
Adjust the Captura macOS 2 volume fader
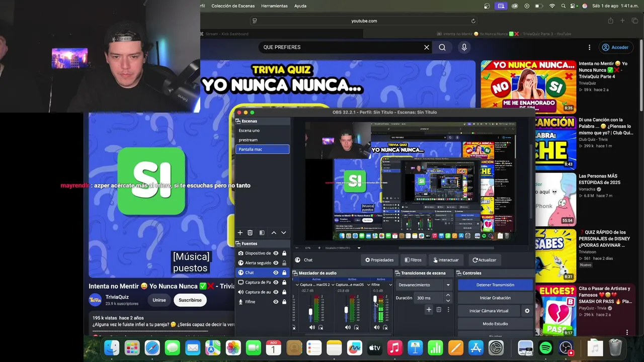tap(310, 312)
